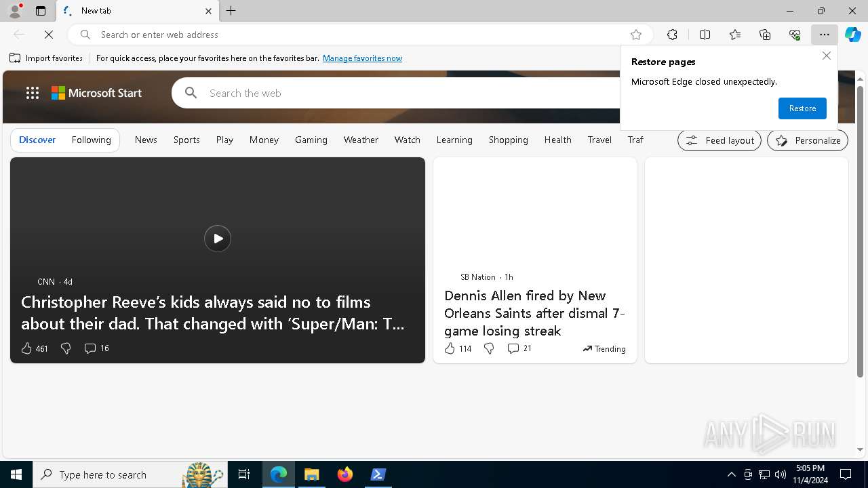
Task: Dislike the Dennis Allen story
Action: 489,348
